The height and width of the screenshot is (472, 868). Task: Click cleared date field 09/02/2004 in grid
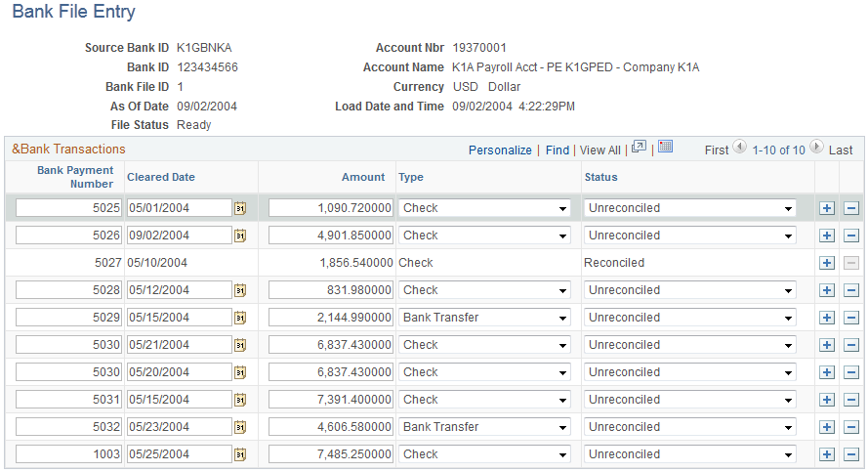coord(180,236)
